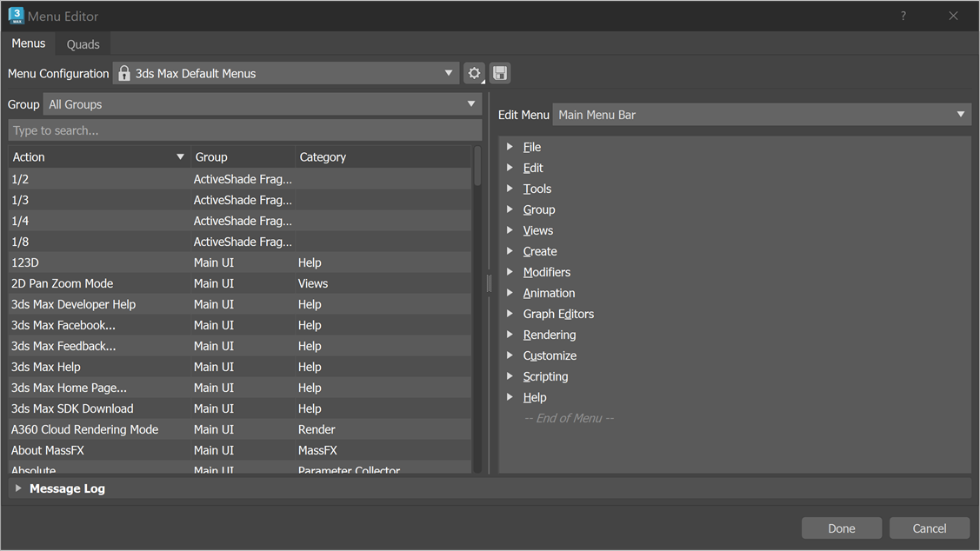The height and width of the screenshot is (551, 980).
Task: Expand the Message Log section
Action: point(18,488)
